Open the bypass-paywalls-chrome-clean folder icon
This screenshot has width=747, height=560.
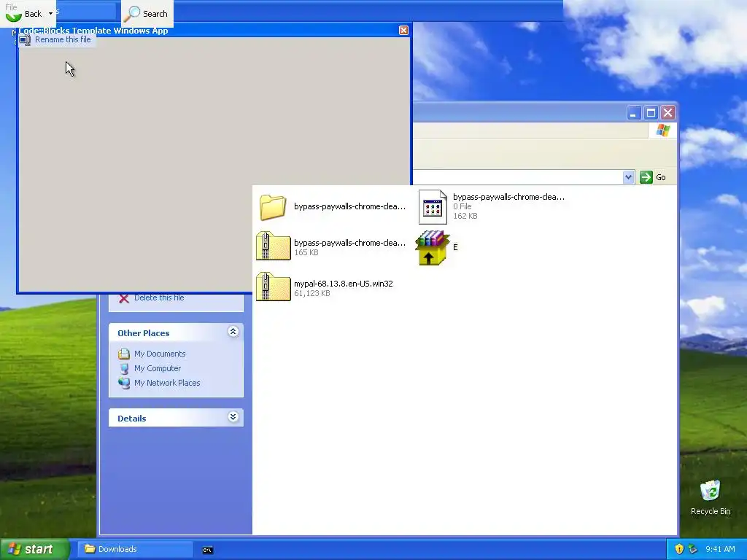(273, 207)
